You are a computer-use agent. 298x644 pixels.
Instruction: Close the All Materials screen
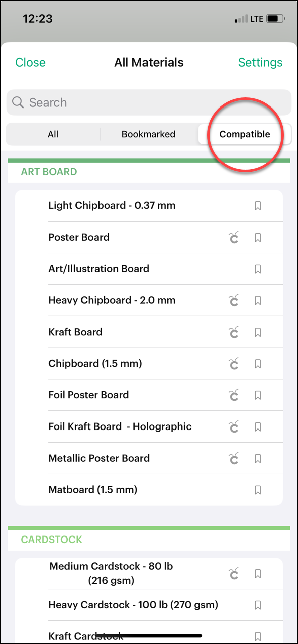click(30, 62)
